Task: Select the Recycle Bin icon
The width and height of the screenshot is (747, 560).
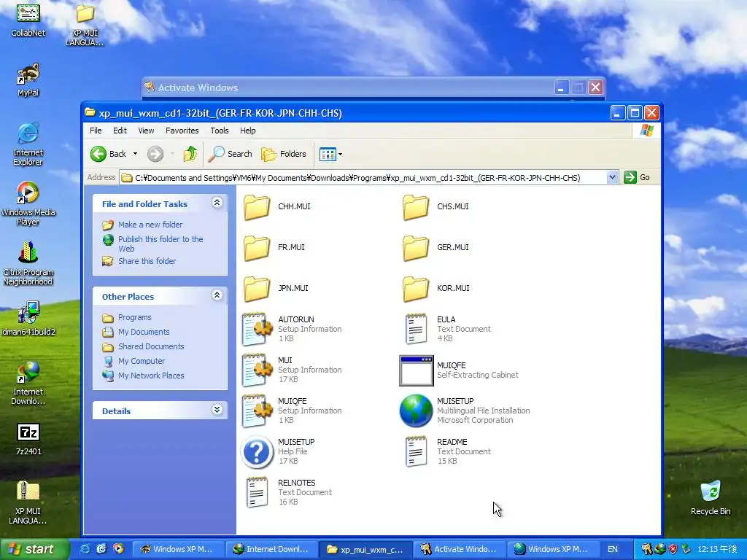Action: pyautogui.click(x=711, y=497)
